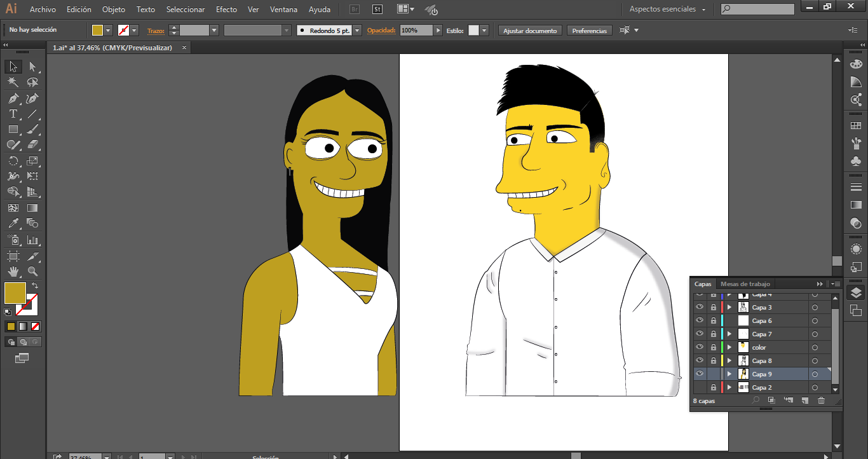
Task: Expand the Capa 7 layer contents
Action: pos(729,334)
